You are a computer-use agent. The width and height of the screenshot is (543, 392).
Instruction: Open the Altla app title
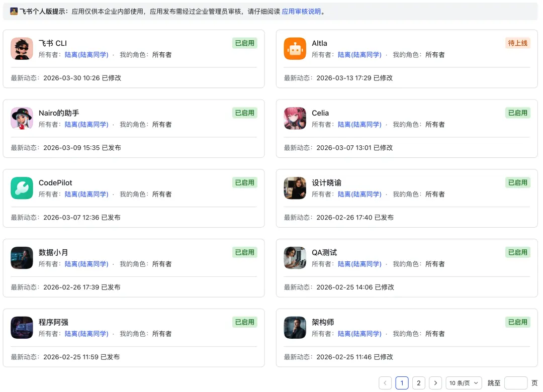click(x=319, y=43)
